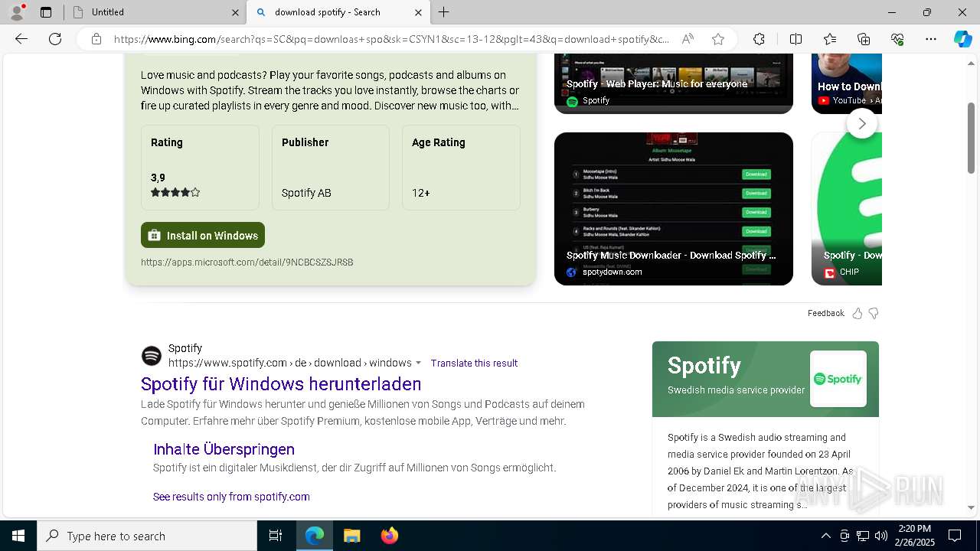The image size is (980, 551).
Task: Open a new tab with plus button
Action: coord(444,12)
